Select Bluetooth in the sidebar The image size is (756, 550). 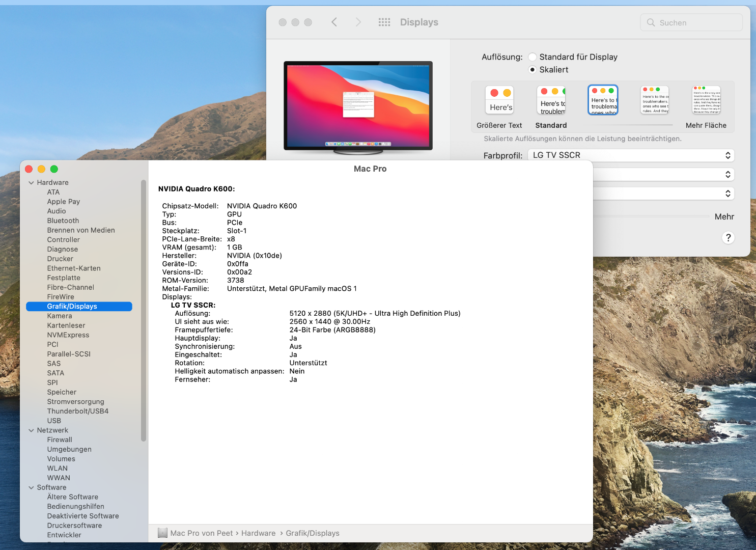pos(63,221)
